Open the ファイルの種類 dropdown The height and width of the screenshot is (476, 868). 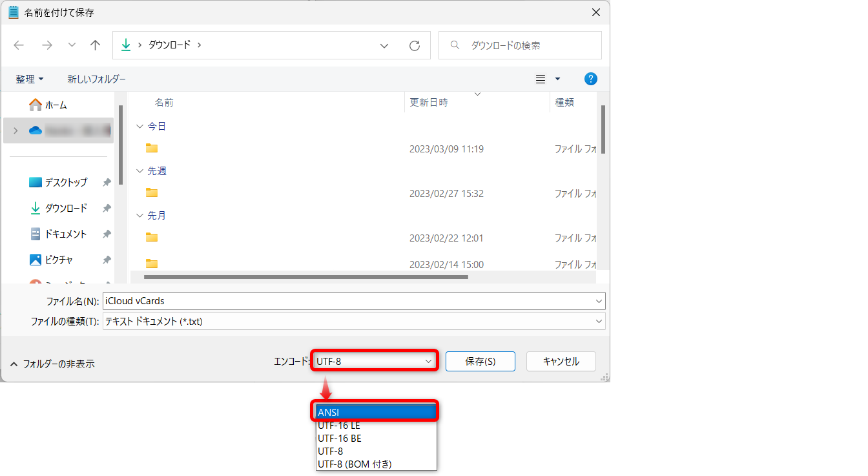(354, 321)
